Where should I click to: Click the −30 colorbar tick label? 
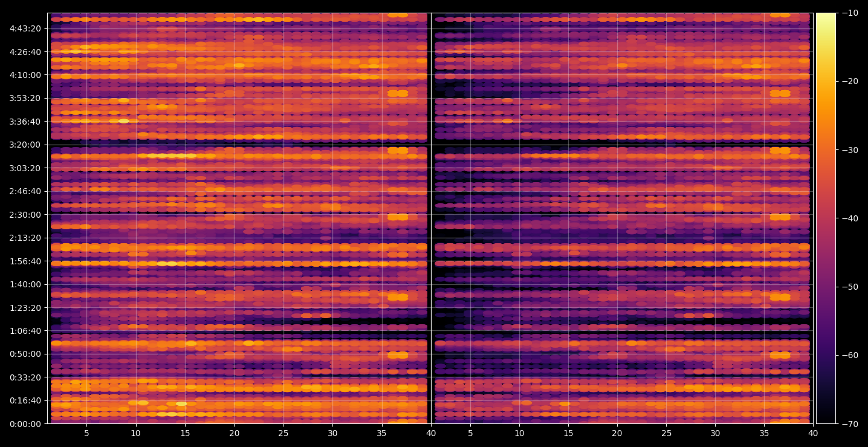coord(850,150)
